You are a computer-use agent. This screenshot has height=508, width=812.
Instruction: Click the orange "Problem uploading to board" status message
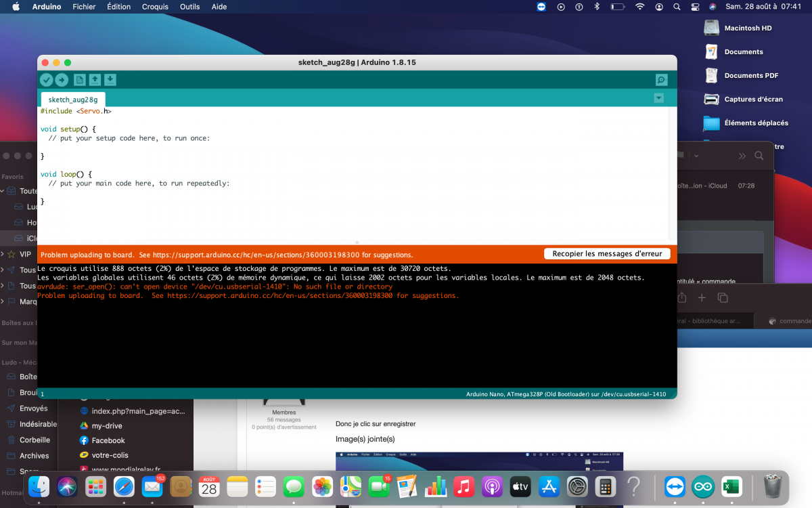227,255
